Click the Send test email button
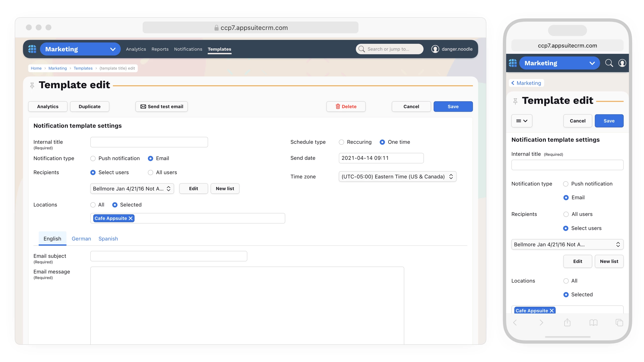The height and width of the screenshot is (362, 644). 162,107
